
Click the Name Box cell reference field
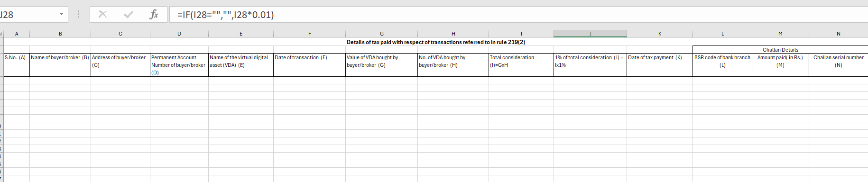pyautogui.click(x=28, y=15)
